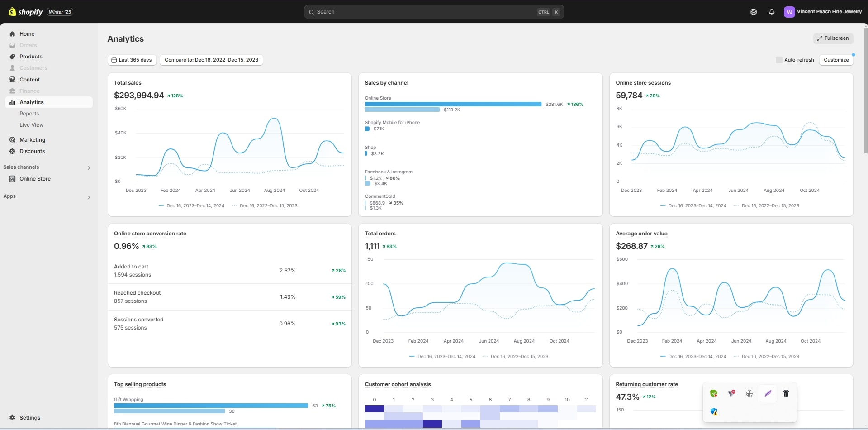Click the Products tag icon in sidebar
Screen dimensions: 868x430
pyautogui.click(x=12, y=57)
